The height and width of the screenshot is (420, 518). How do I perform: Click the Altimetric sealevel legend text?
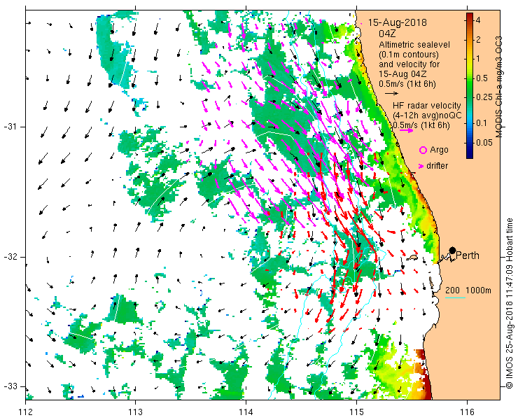click(414, 44)
